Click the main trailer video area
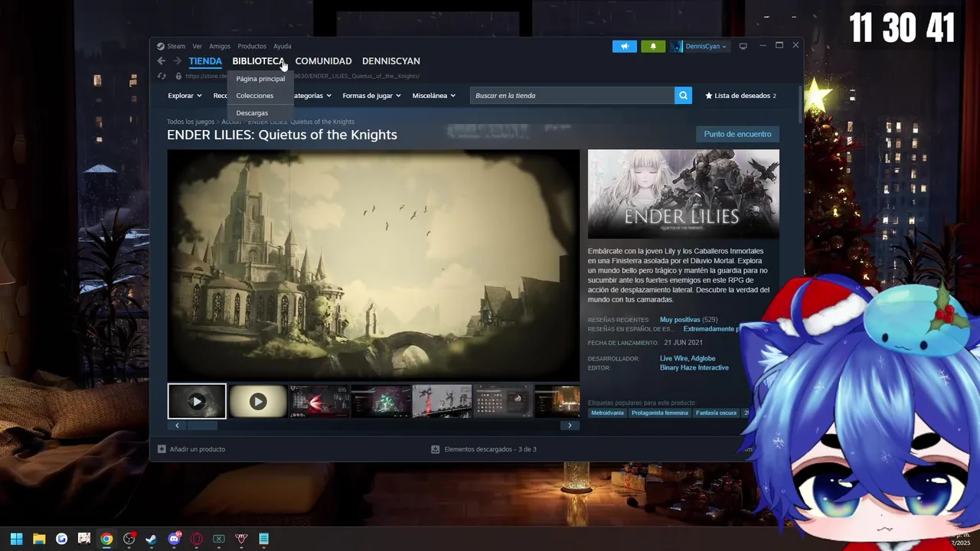The height and width of the screenshot is (551, 980). (374, 265)
